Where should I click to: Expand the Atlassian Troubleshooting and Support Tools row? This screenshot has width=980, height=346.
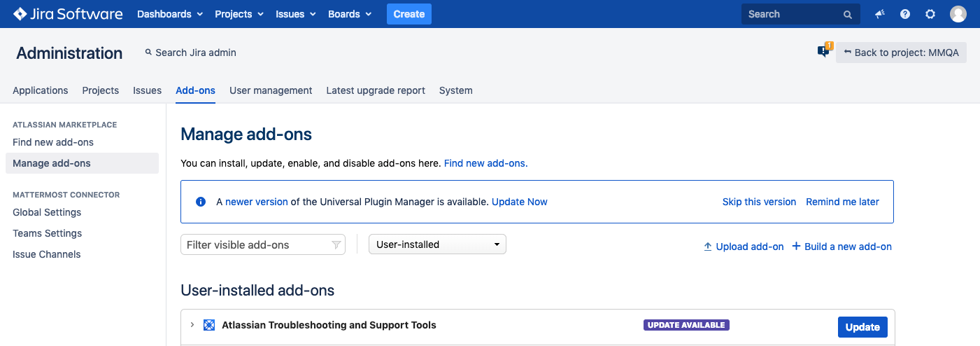coord(192,325)
